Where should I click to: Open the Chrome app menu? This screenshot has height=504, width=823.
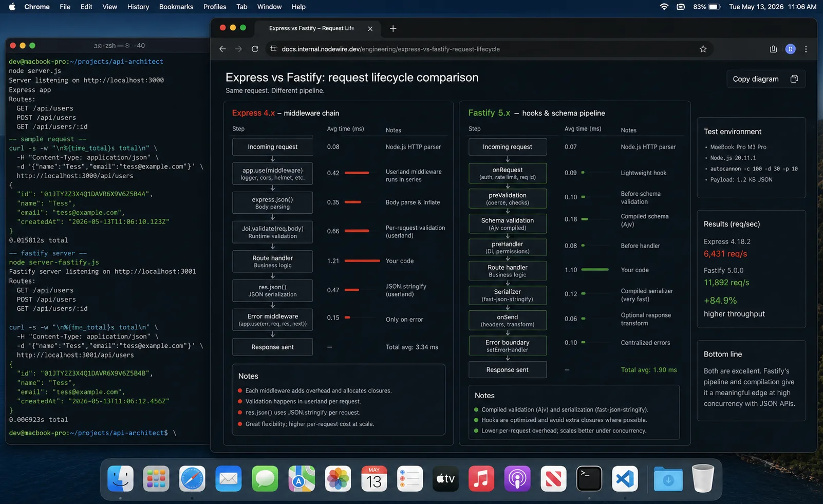tap(37, 7)
